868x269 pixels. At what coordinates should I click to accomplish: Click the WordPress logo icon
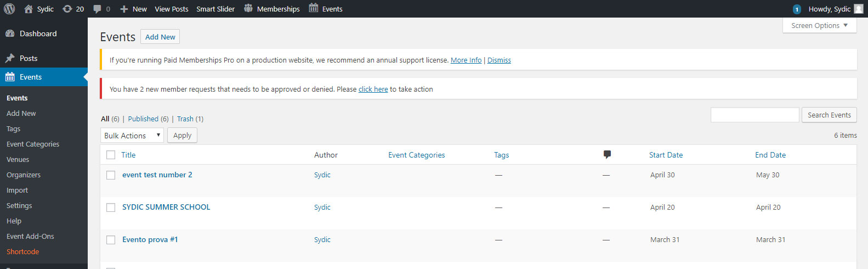(9, 9)
